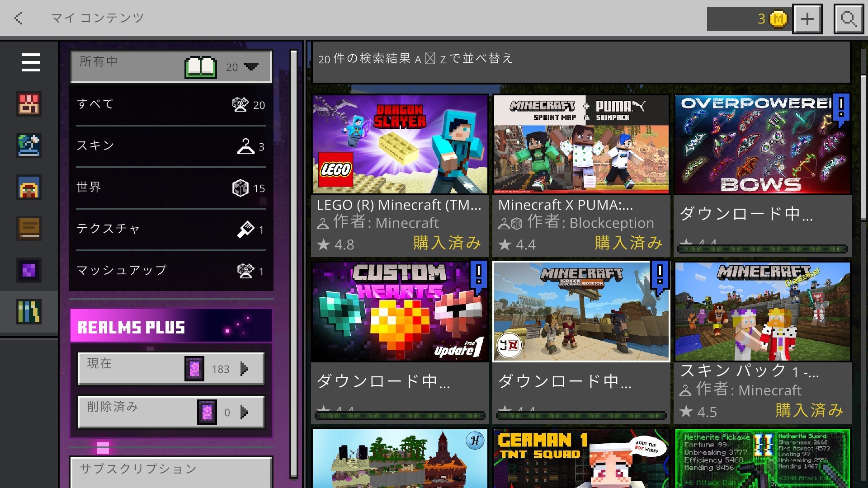Screen dimensions: 868x488
Task: Click 購入済み on スキン パック 1
Action: [x=810, y=410]
